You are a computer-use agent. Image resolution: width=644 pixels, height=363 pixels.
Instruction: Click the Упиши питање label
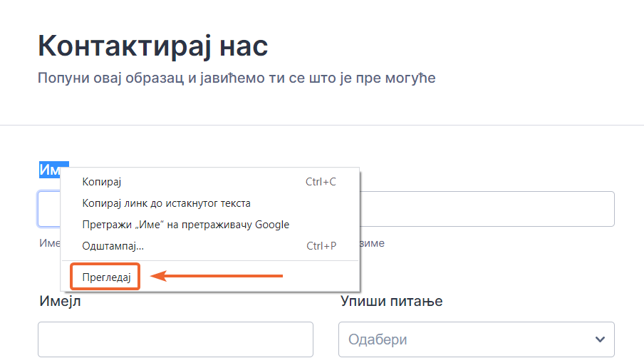(391, 301)
